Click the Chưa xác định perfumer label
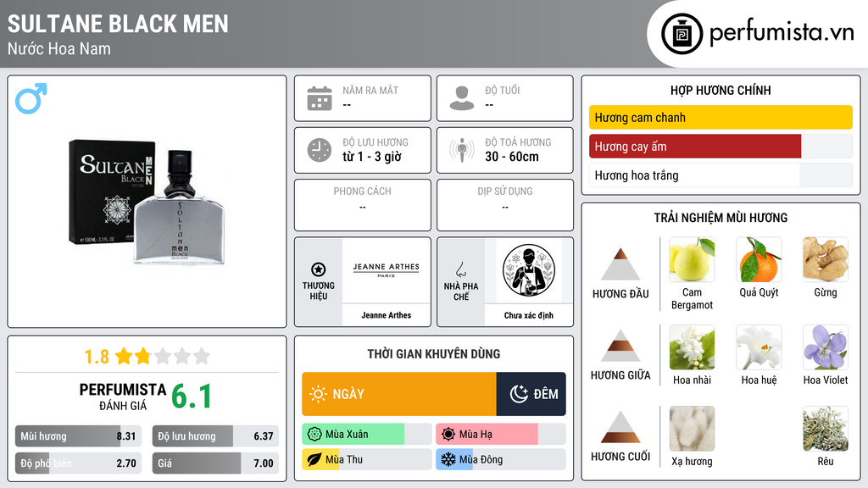This screenshot has width=868, height=488. pos(529,315)
